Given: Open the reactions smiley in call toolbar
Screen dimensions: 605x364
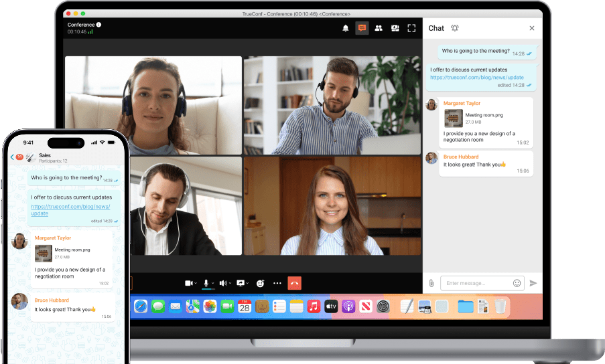Looking at the screenshot, I should tap(260, 283).
